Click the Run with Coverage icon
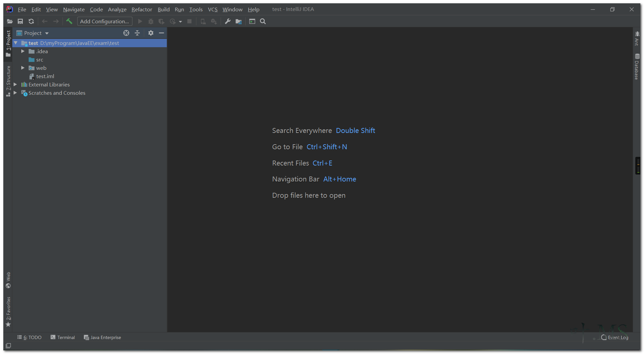The width and height of the screenshot is (644, 354). [161, 21]
